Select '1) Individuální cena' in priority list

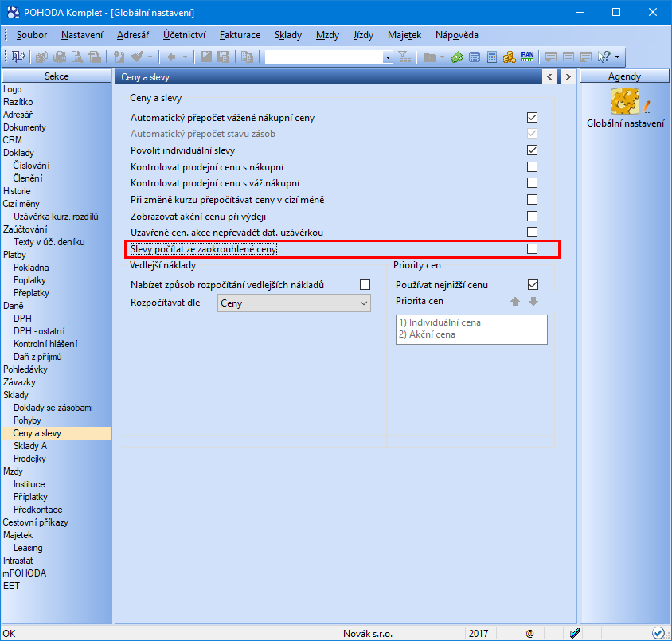440,322
